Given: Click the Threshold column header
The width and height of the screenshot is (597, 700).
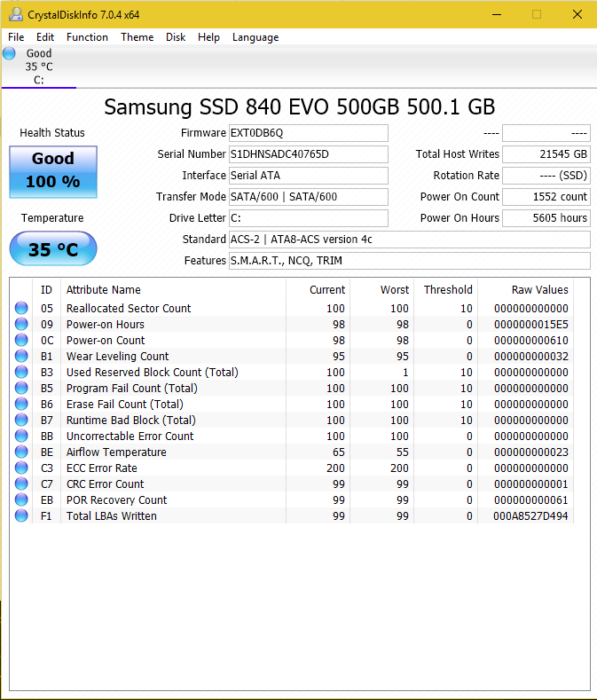Looking at the screenshot, I should [446, 290].
